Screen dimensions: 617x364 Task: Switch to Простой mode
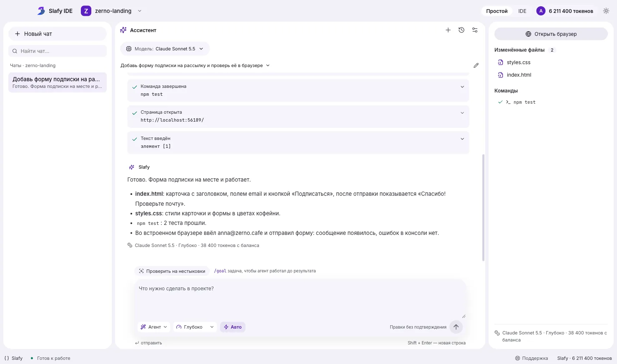click(x=497, y=11)
